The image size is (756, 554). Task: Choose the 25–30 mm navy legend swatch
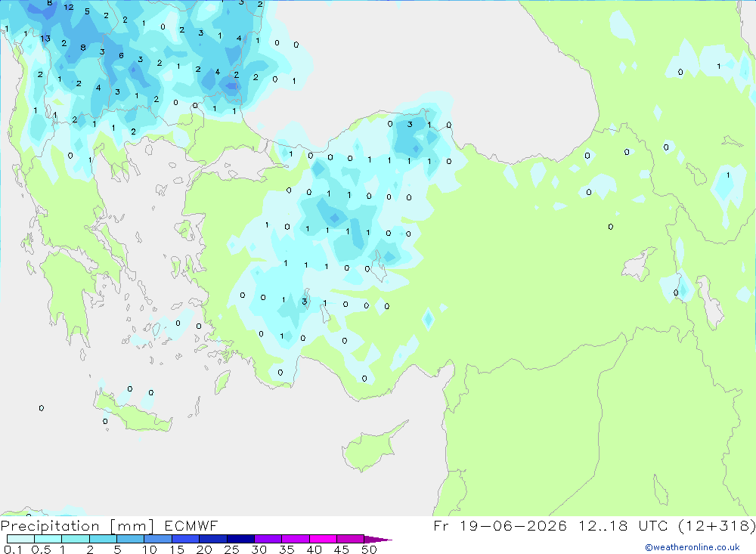[240, 539]
